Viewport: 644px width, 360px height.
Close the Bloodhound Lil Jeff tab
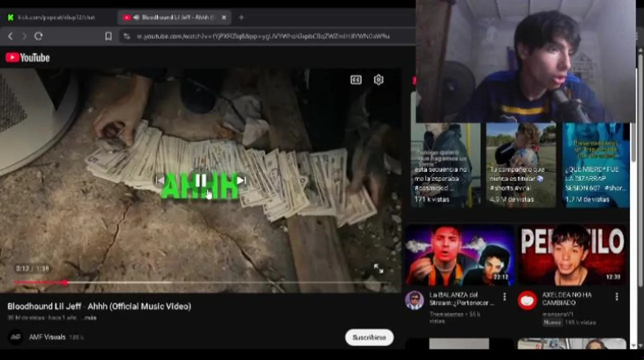224,17
